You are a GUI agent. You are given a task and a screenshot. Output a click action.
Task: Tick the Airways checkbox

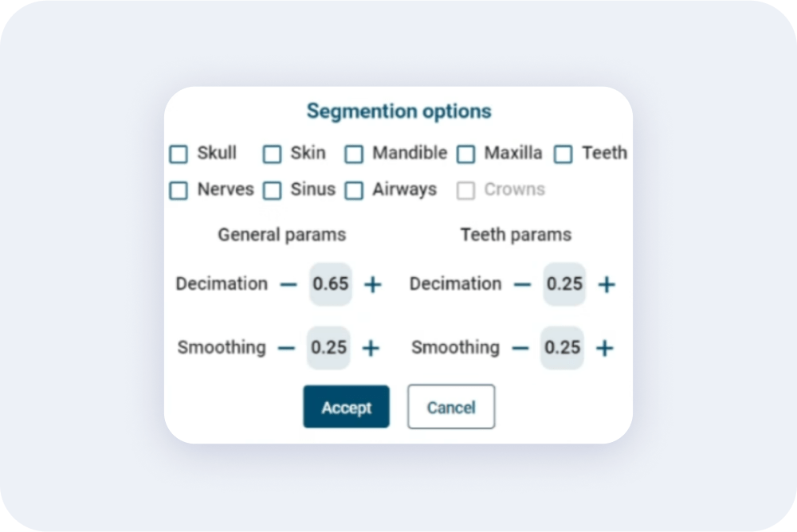(x=354, y=190)
